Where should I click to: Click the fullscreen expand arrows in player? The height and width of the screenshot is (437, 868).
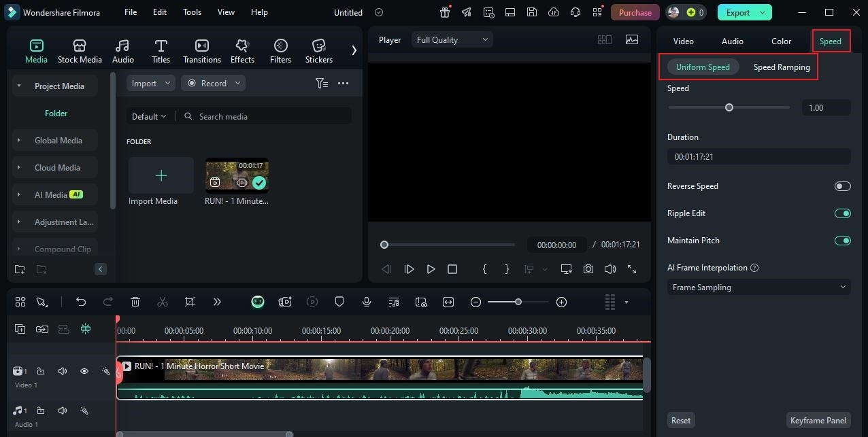click(632, 269)
